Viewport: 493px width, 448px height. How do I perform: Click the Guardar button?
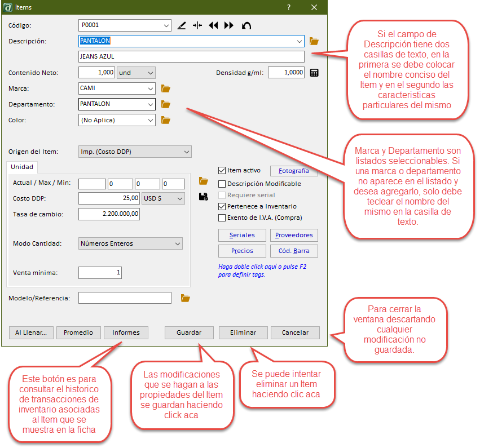189,332
